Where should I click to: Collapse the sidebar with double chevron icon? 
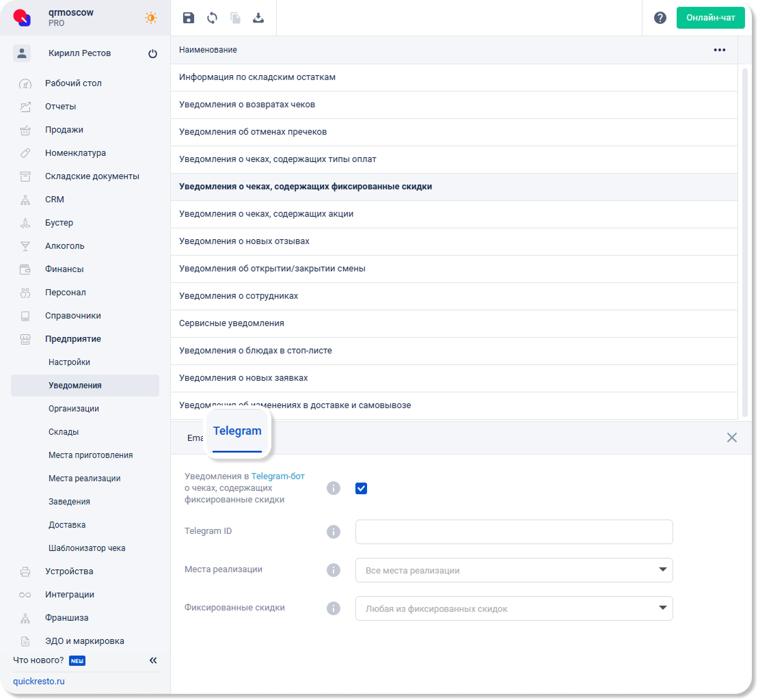coord(153,660)
